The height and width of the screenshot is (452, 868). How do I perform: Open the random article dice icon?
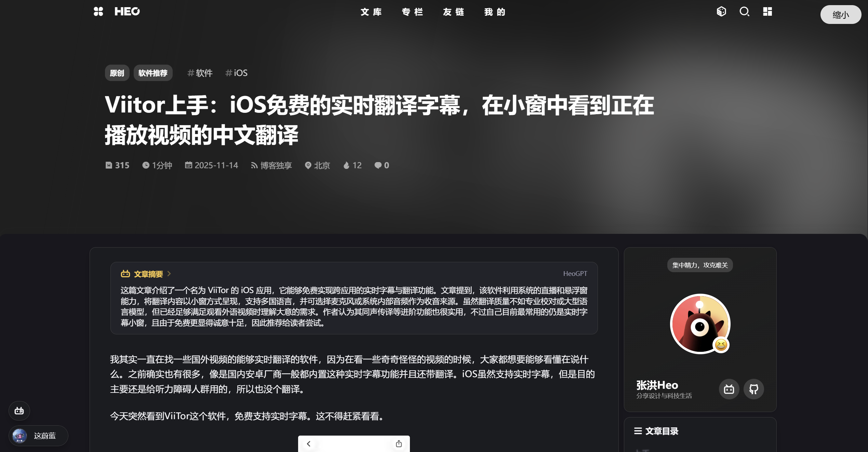(721, 12)
